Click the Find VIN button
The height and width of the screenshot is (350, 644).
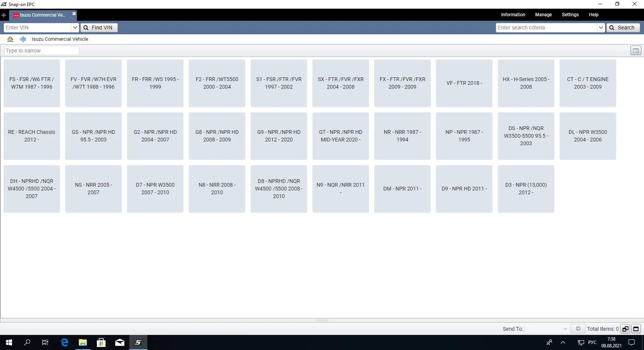point(99,28)
